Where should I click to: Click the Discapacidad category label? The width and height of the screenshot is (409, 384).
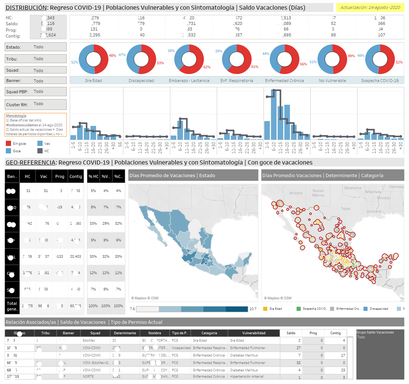[x=141, y=80]
